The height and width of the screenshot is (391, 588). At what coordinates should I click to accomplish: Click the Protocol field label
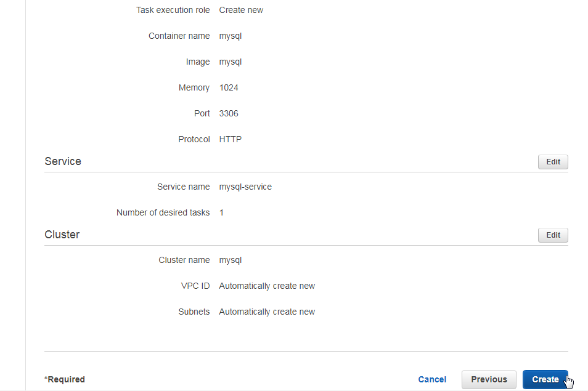(194, 139)
